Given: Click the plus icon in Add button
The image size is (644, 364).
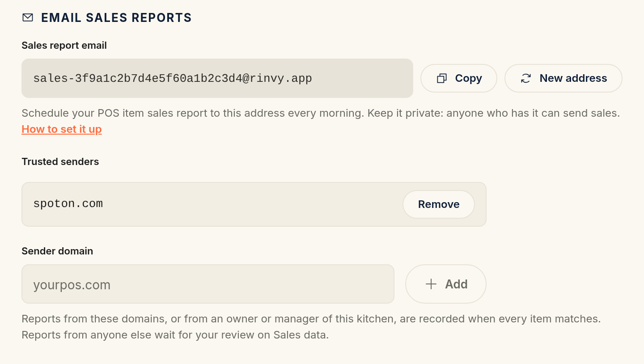Looking at the screenshot, I should pyautogui.click(x=431, y=284).
